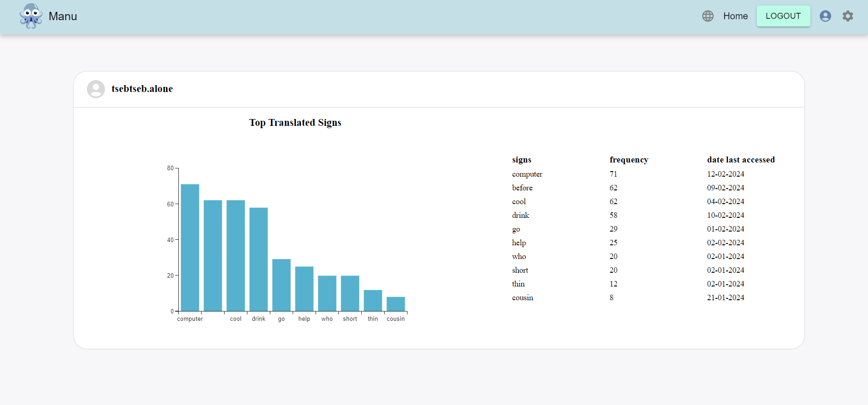Open the user account icon in navbar

[825, 16]
